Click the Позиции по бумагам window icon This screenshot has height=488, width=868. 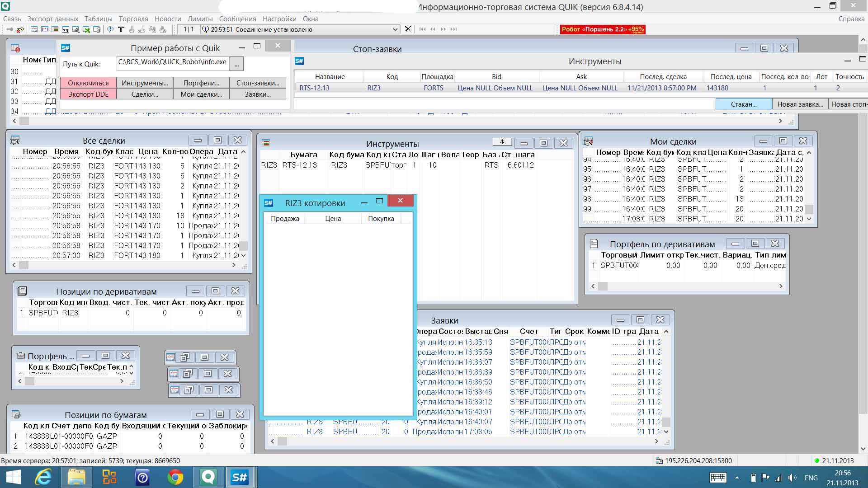coord(16,414)
